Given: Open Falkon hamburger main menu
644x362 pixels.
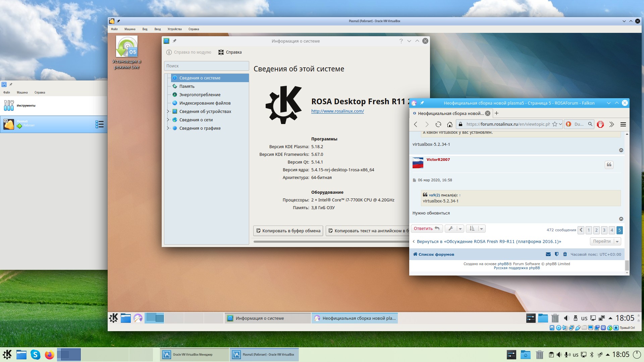Looking at the screenshot, I should [x=623, y=124].
